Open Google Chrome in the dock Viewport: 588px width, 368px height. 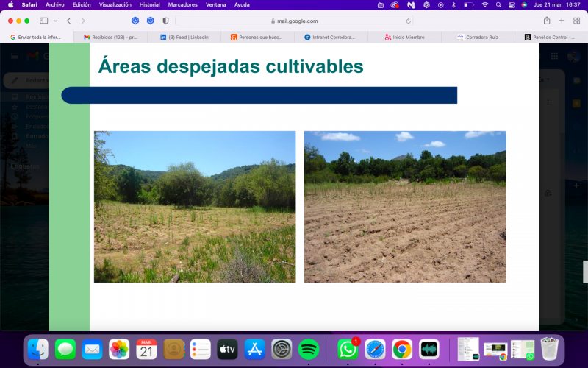401,349
